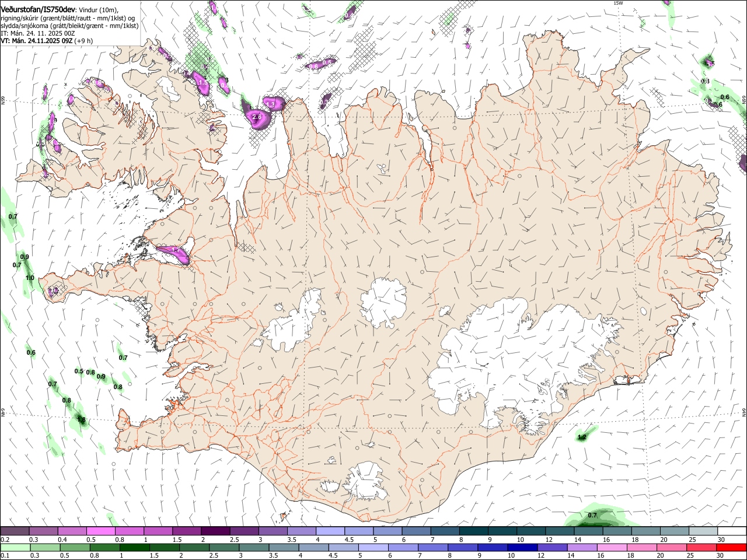Select darkest green 1–1.5 swatch in lower legend row

[134, 547]
